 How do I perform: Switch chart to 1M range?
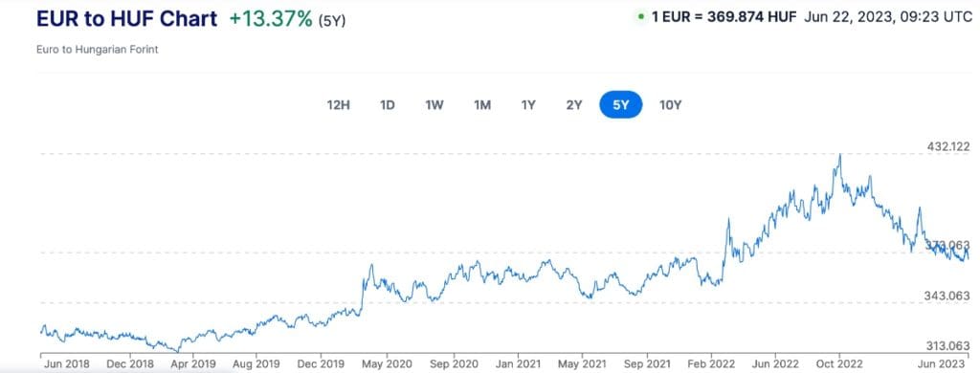click(x=482, y=105)
